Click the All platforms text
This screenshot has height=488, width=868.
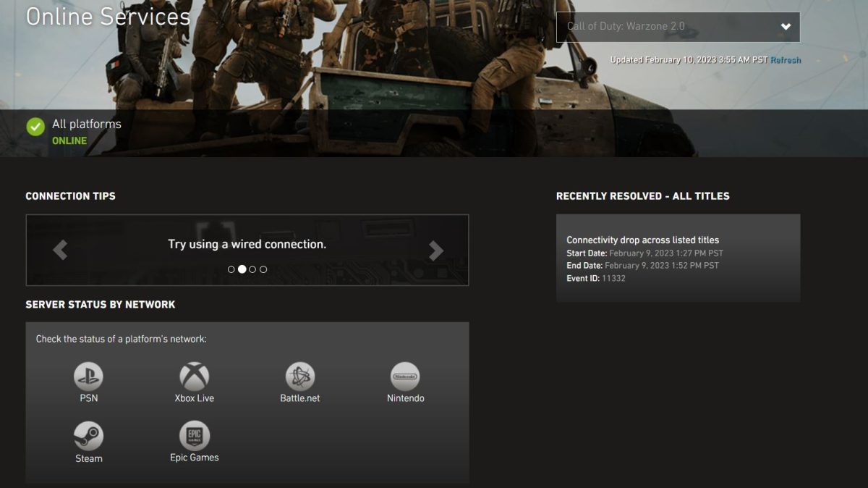tap(87, 125)
